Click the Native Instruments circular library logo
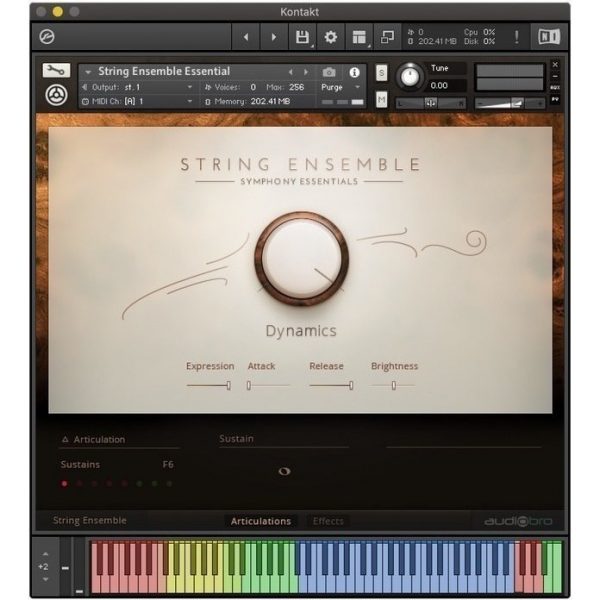This screenshot has height=600, width=600. (57, 95)
